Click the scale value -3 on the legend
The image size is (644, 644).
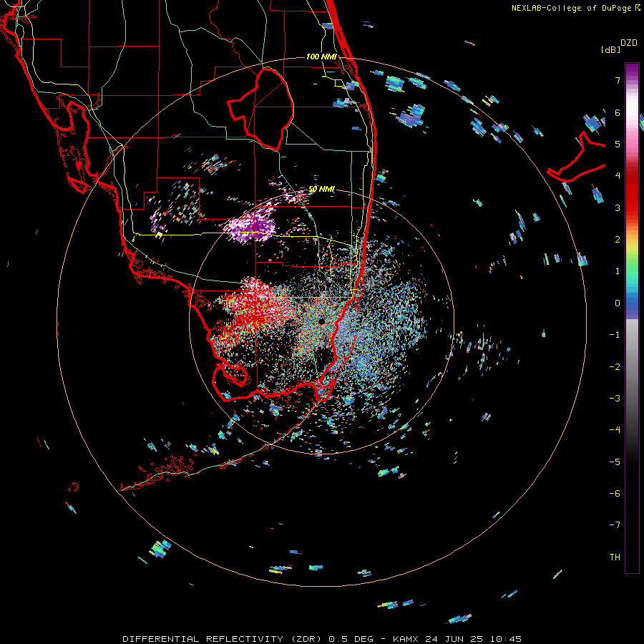(x=615, y=398)
